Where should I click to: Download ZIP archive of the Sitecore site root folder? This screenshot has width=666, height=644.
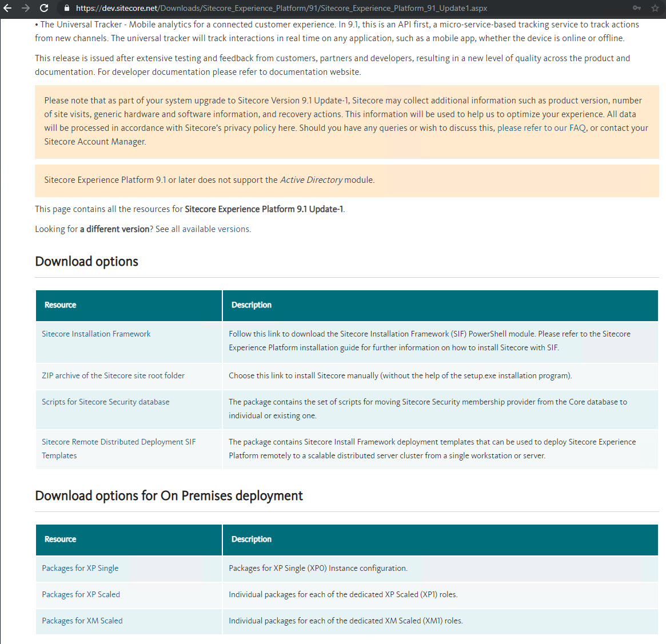113,375
